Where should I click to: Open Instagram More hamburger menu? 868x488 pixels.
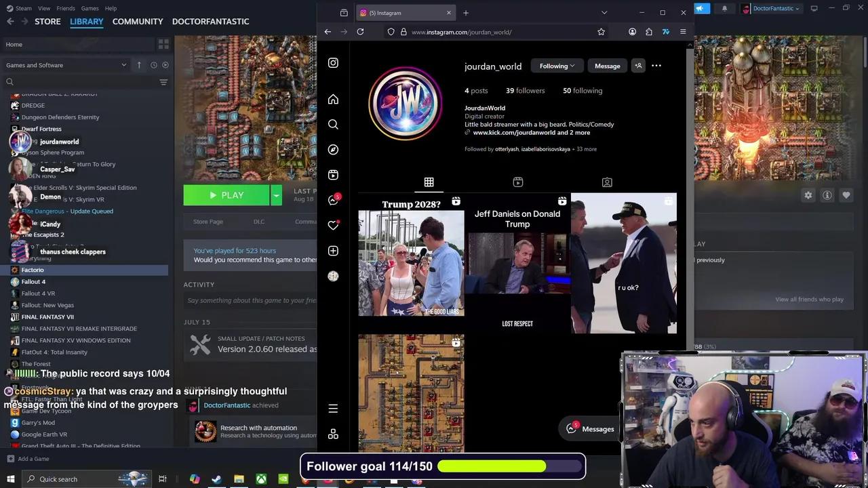[333, 409]
